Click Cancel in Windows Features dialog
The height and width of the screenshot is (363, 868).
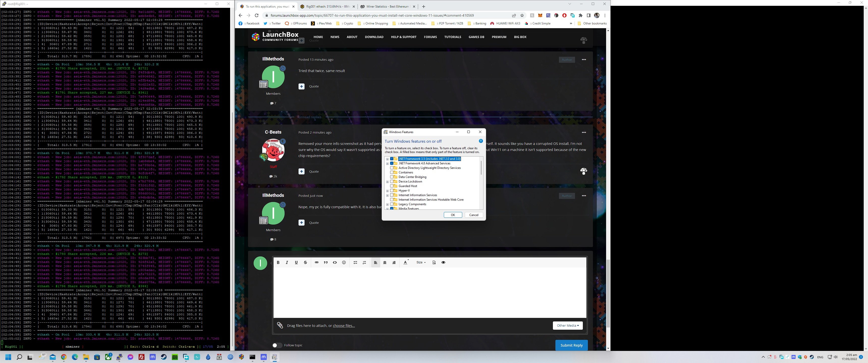(474, 215)
